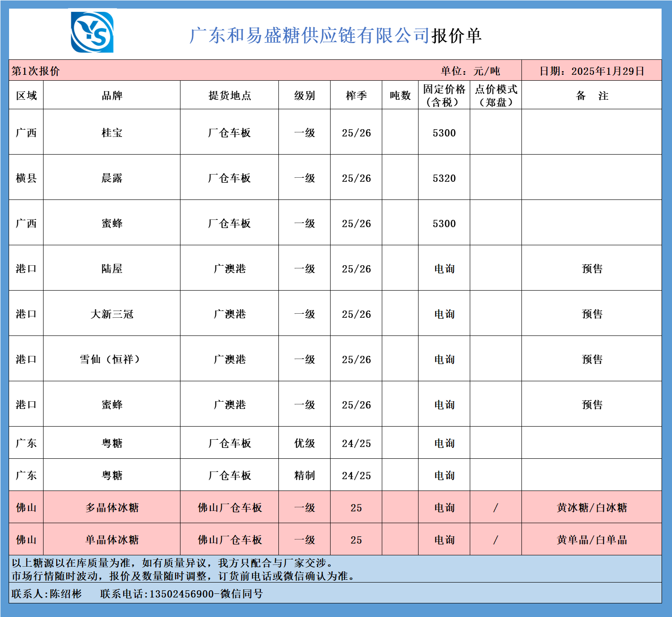
Task: Select the 品牌 column header
Action: pyautogui.click(x=112, y=96)
